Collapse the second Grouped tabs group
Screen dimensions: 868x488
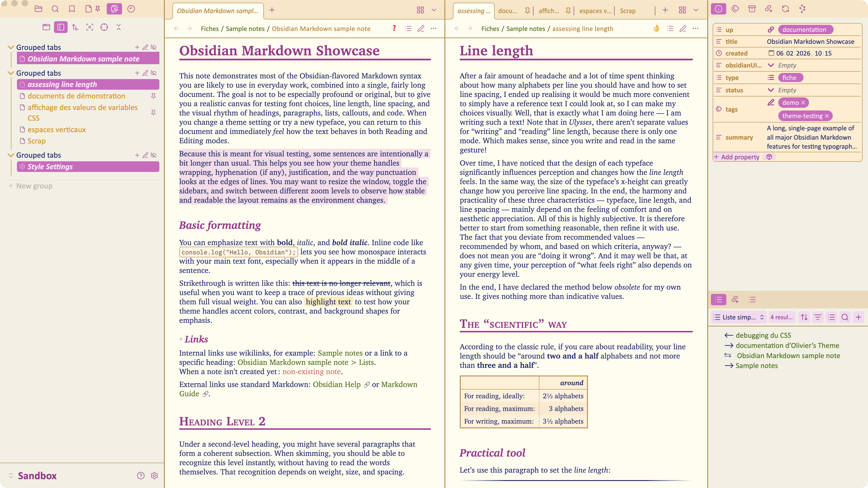click(x=11, y=73)
